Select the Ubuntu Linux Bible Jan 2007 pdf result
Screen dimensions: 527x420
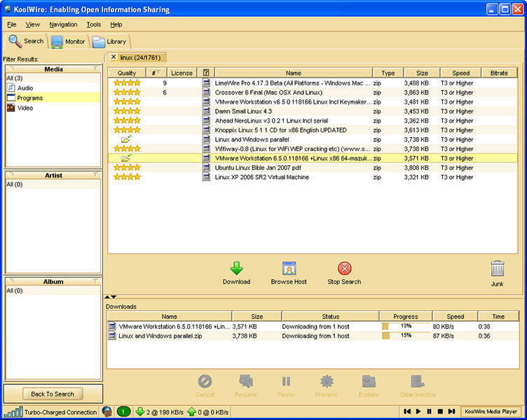313,167
